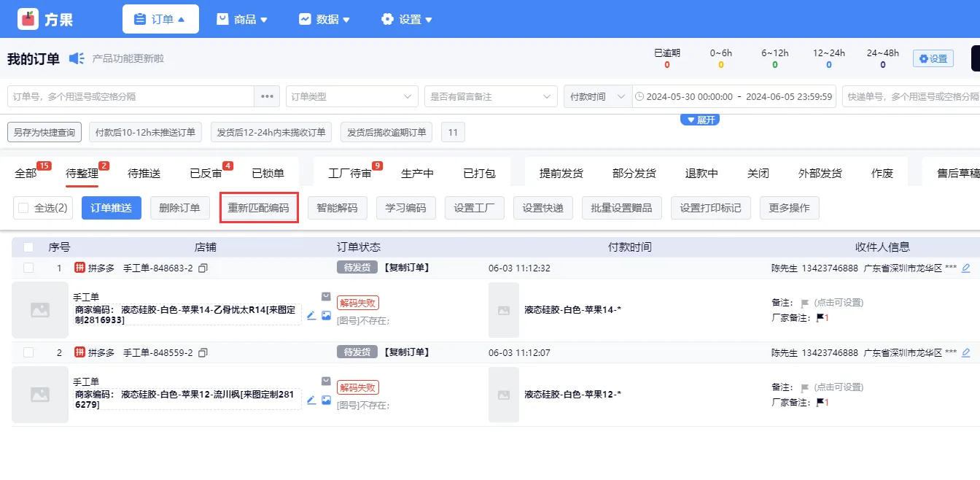Toggle the 全选(2) select-all checkbox
Screen dimensions: 980x480
[24, 208]
